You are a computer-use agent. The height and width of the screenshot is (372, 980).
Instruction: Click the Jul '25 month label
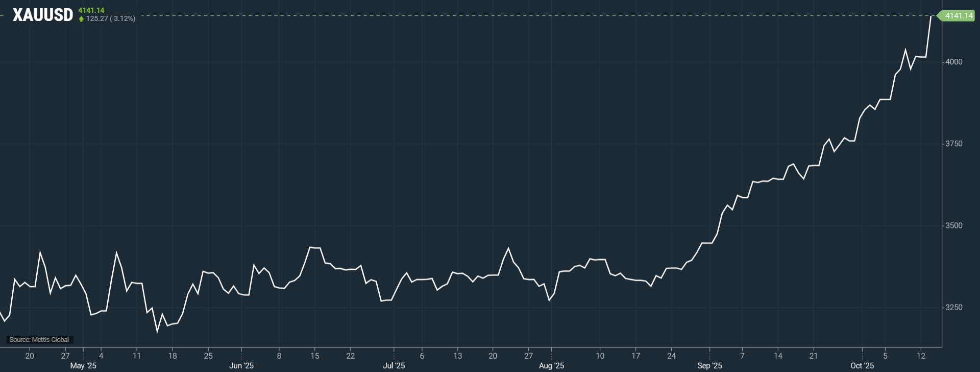tap(394, 366)
